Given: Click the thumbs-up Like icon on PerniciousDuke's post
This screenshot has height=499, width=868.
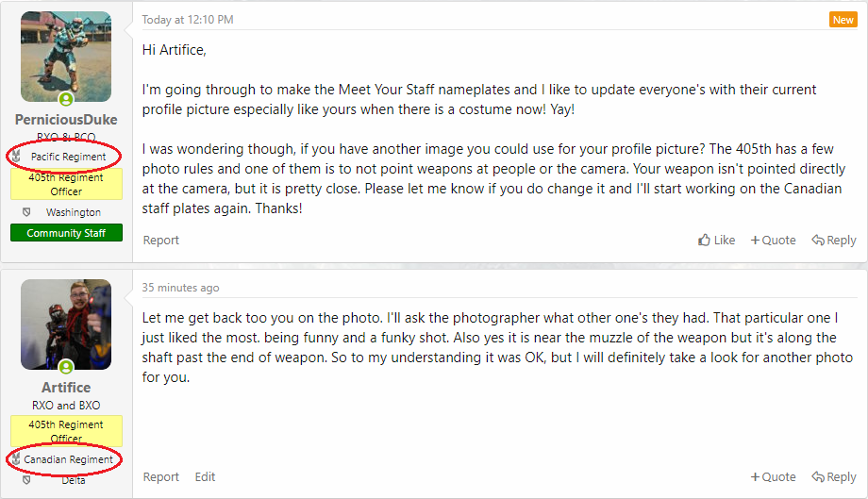Looking at the screenshot, I should coord(705,241).
